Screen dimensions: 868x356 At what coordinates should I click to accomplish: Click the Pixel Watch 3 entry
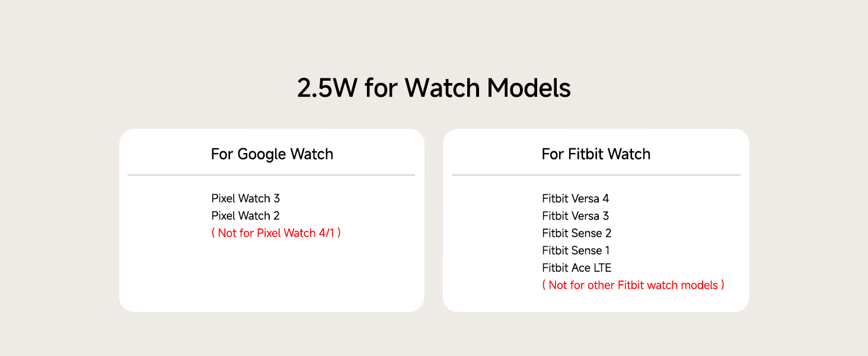click(245, 198)
